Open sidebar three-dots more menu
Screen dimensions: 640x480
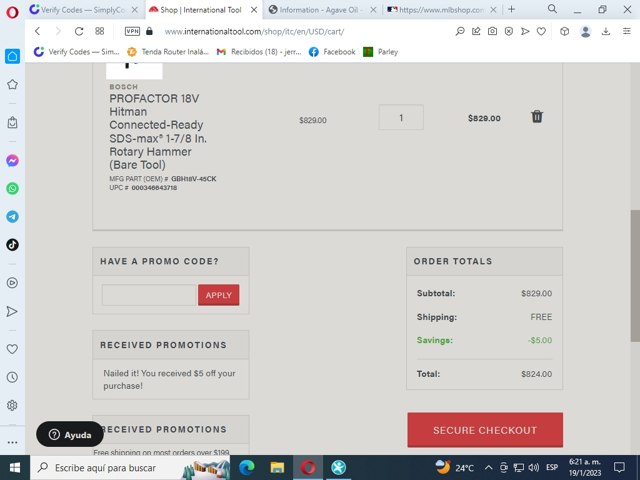click(x=12, y=442)
